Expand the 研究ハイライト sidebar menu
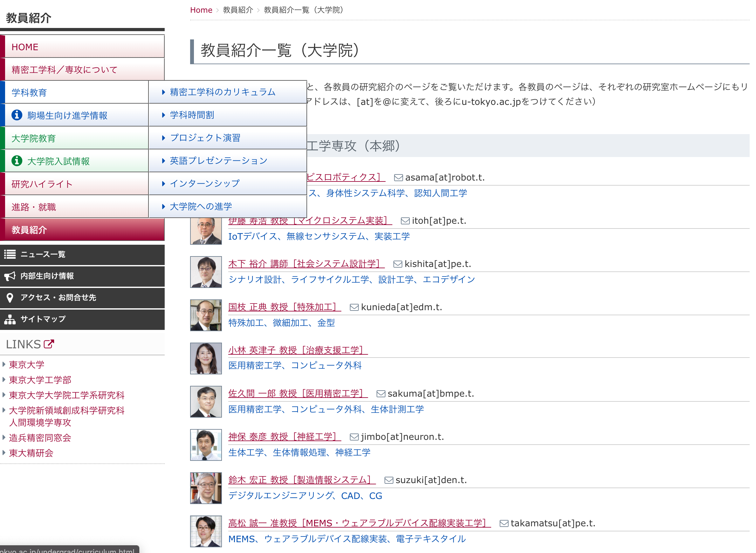The width and height of the screenshot is (756, 553). pos(42,184)
